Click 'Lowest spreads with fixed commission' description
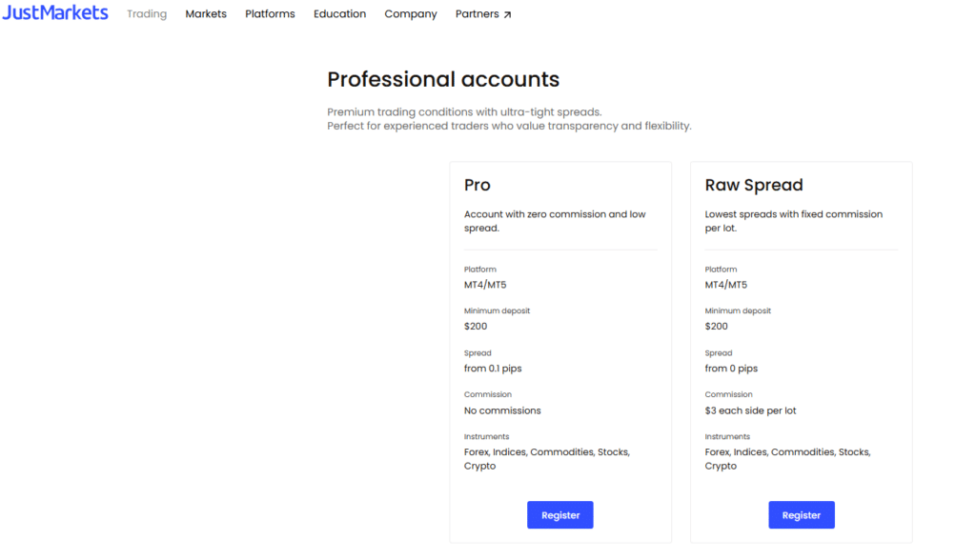Screen dimensions: 976x560 pos(794,221)
